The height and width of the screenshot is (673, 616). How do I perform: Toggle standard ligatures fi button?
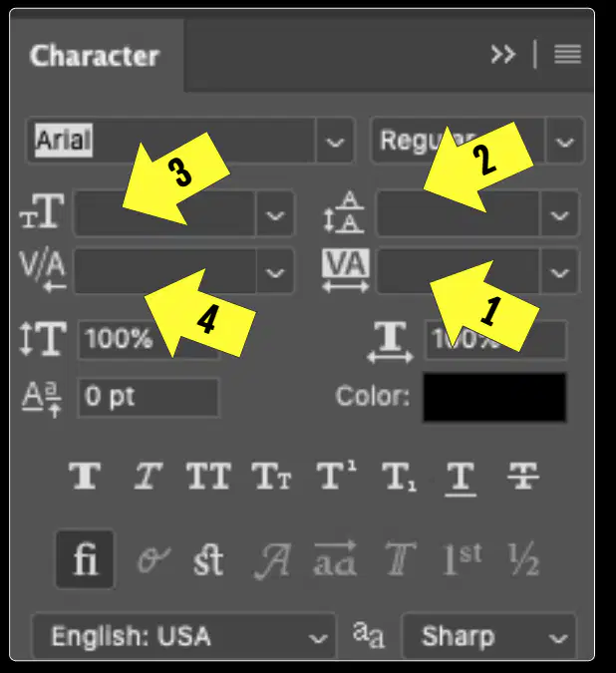(85, 558)
